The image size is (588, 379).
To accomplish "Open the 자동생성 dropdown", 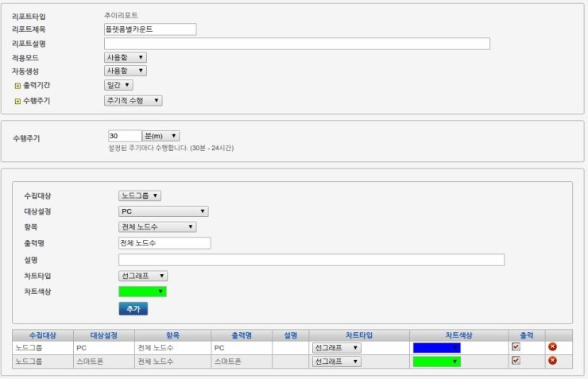I will coord(126,71).
